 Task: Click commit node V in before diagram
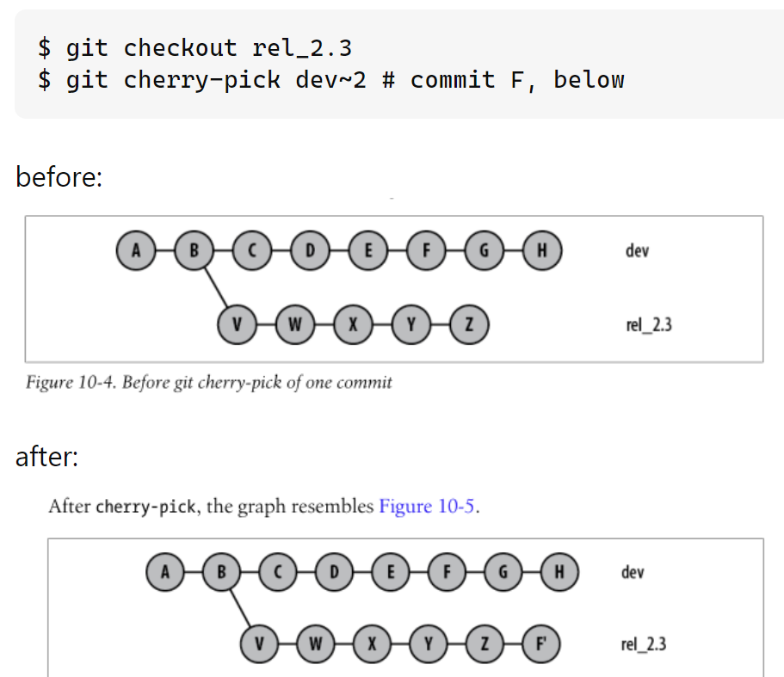pyautogui.click(x=237, y=325)
